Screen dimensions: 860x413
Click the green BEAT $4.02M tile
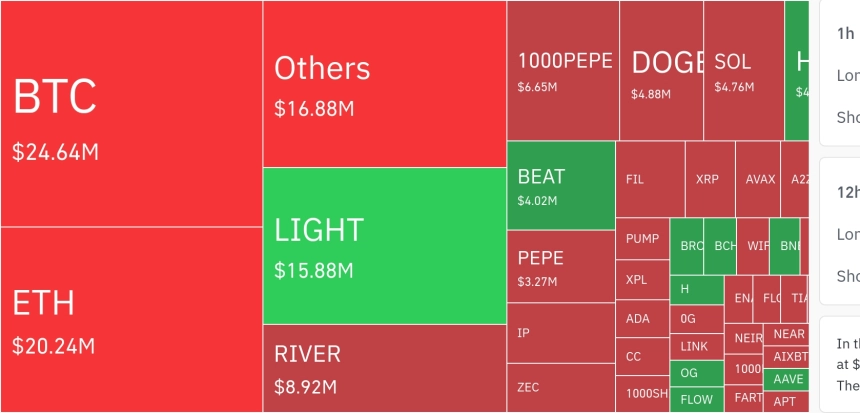[x=561, y=186]
